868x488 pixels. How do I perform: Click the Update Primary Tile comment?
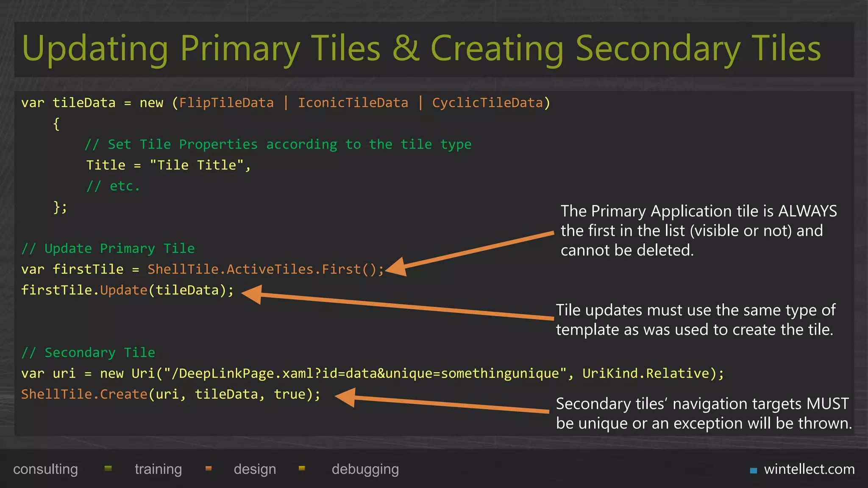pos(108,249)
